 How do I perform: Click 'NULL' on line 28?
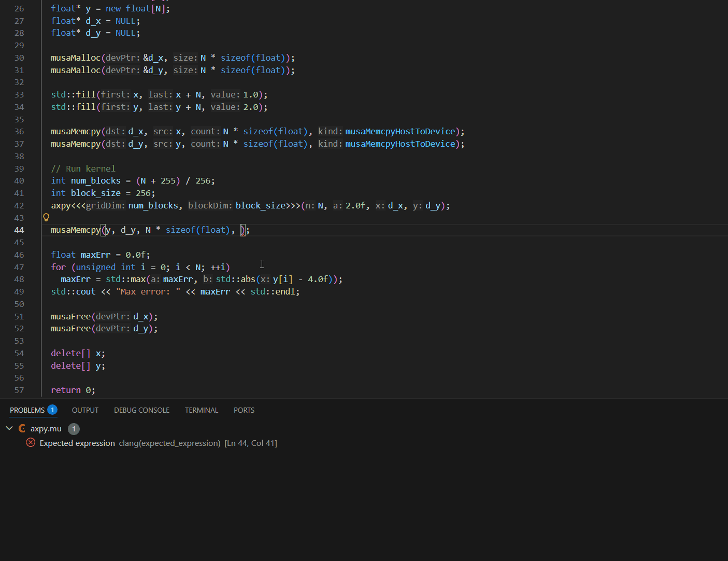pos(125,33)
